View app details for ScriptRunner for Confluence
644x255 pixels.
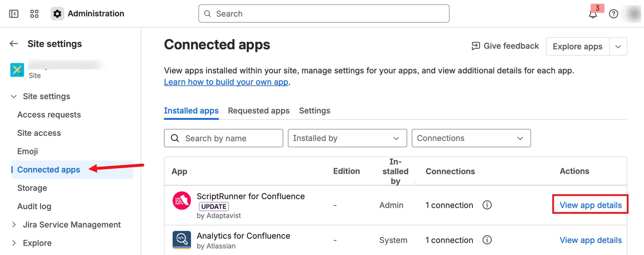point(590,205)
